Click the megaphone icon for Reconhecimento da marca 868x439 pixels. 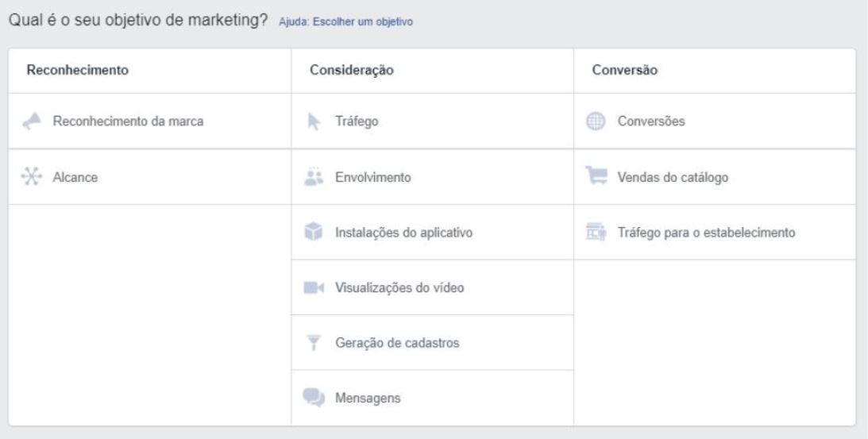pyautogui.click(x=33, y=121)
